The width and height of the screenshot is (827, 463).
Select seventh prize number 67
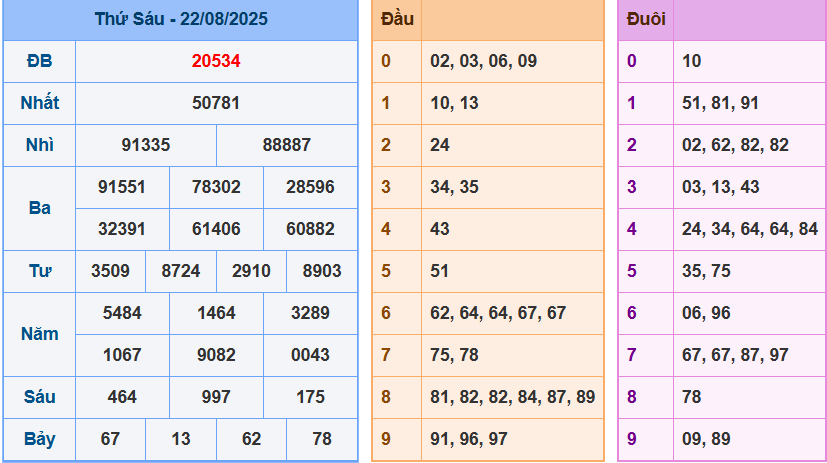coord(110,439)
